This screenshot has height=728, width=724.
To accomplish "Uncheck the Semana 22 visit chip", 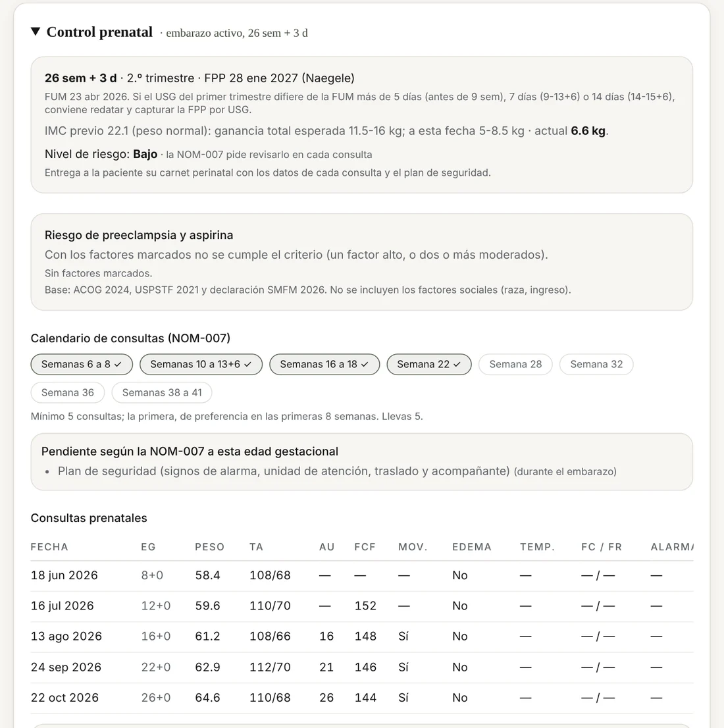I will click(x=428, y=365).
